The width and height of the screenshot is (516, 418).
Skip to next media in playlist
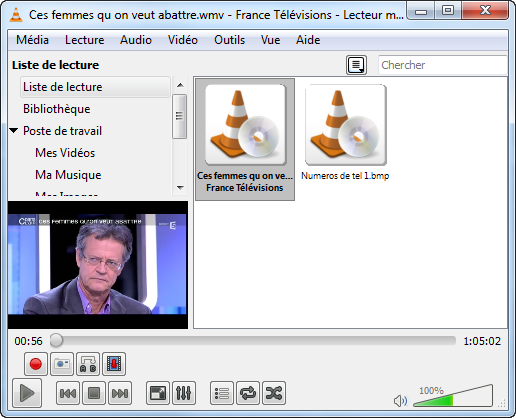point(120,393)
